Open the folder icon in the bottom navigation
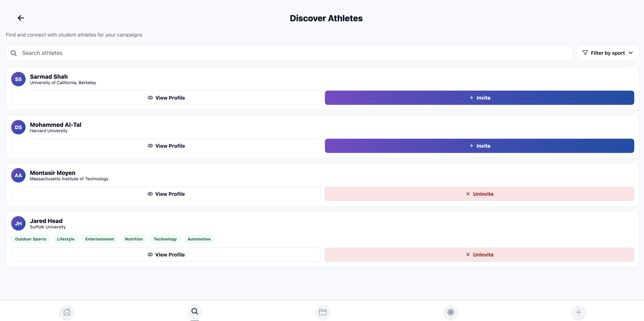 (x=323, y=312)
